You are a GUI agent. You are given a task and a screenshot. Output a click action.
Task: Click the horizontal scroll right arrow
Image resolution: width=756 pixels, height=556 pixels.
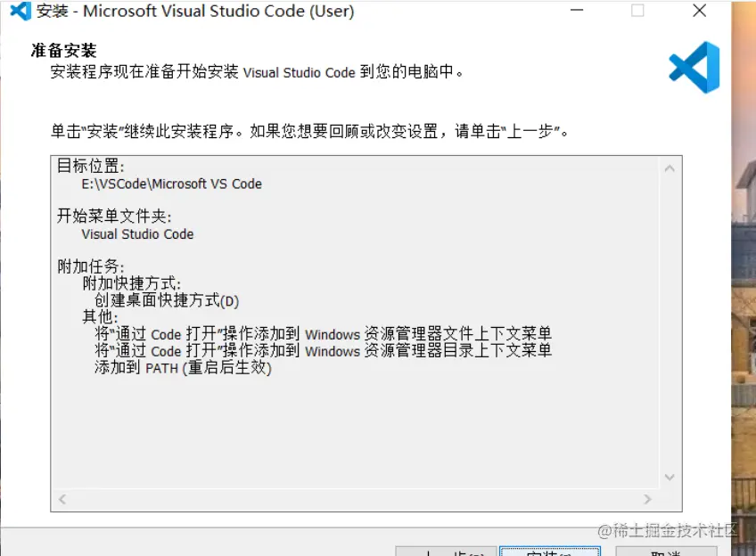(647, 499)
